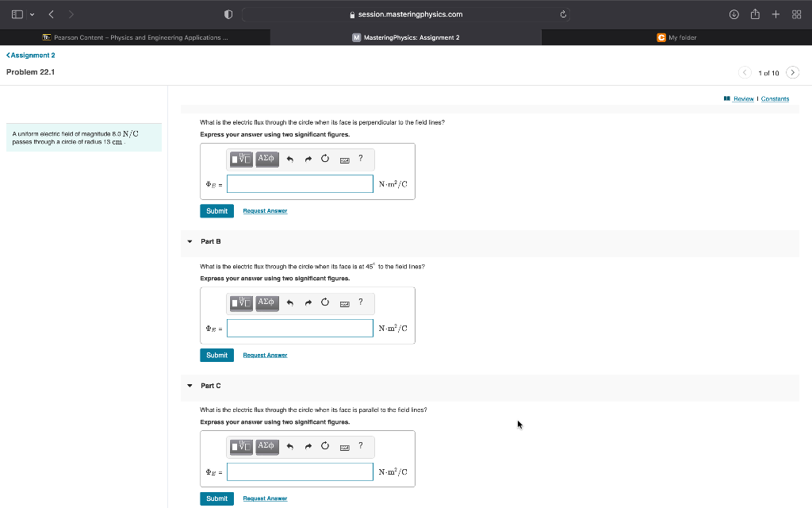Collapse the Part B section

pyautogui.click(x=189, y=241)
